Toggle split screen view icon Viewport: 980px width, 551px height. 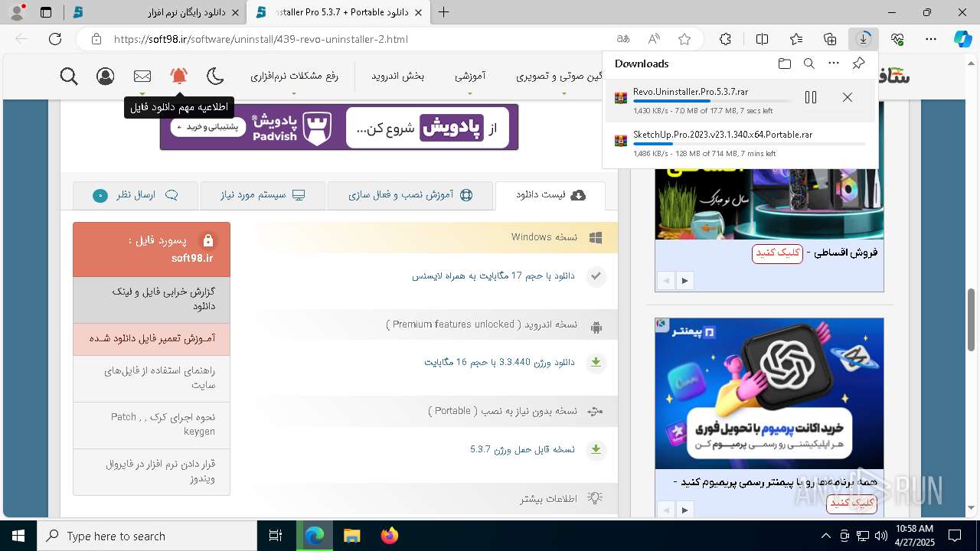click(x=762, y=39)
